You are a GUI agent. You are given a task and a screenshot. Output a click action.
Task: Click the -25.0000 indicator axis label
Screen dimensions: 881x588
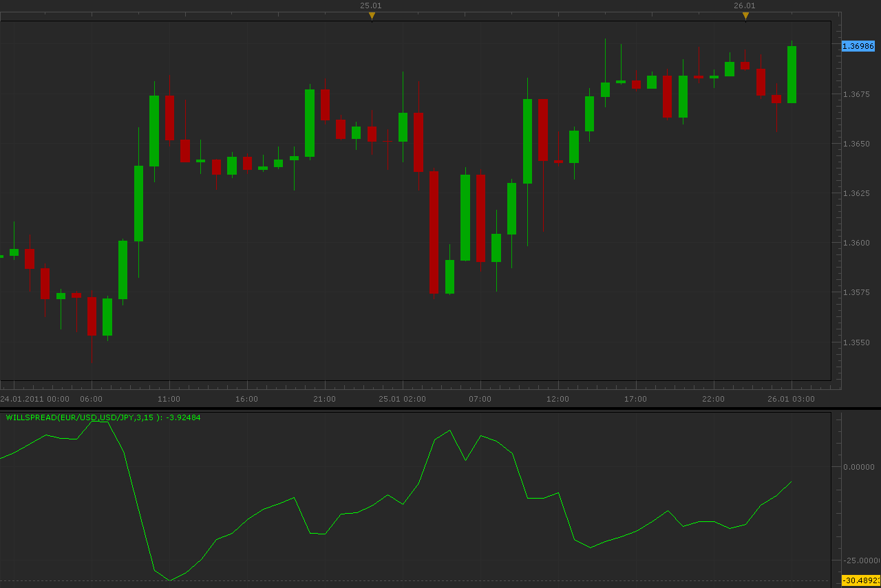[x=861, y=560]
